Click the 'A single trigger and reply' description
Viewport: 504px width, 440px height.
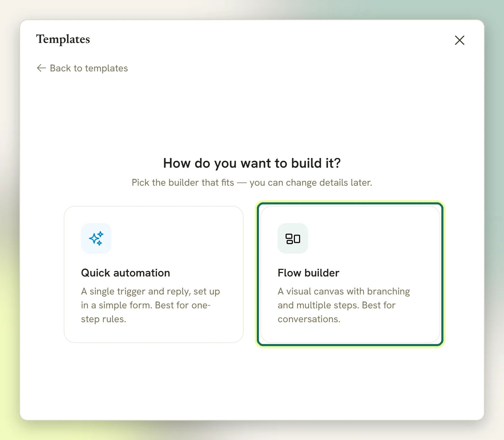pyautogui.click(x=151, y=305)
